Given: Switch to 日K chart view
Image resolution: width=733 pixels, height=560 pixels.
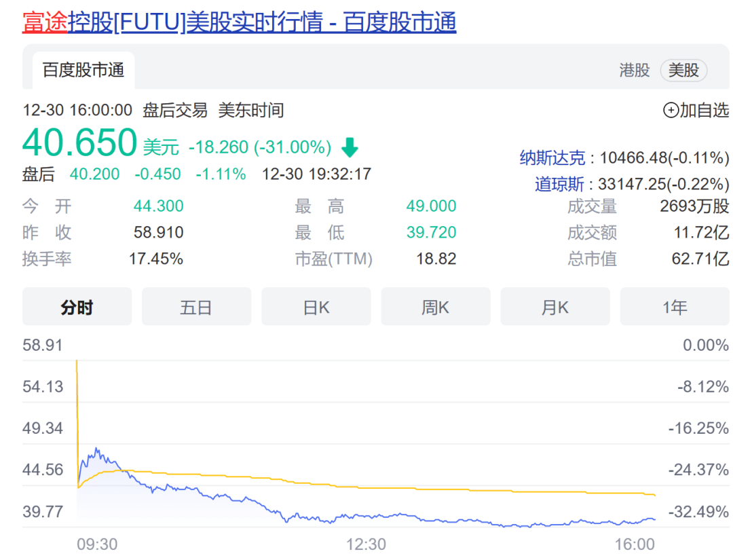Looking at the screenshot, I should click(316, 307).
